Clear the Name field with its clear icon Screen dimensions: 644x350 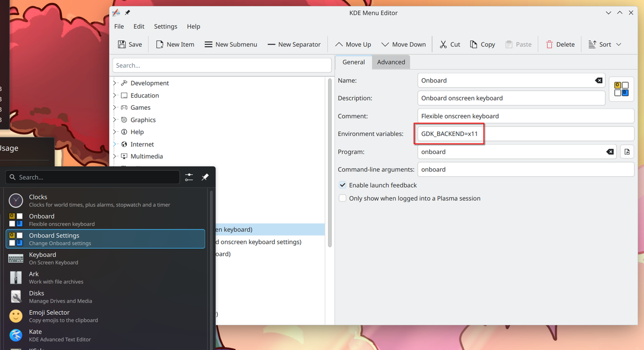tap(598, 81)
